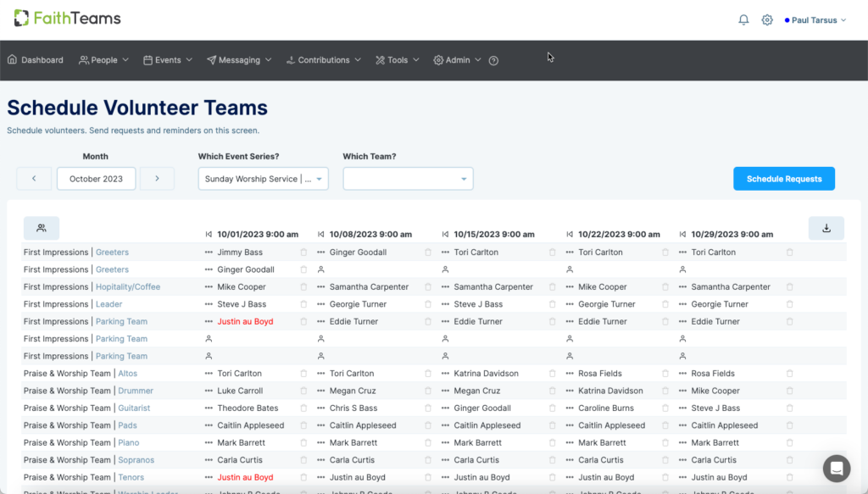The width and height of the screenshot is (868, 494).
Task: Click the settings gear in the header
Action: tap(767, 19)
